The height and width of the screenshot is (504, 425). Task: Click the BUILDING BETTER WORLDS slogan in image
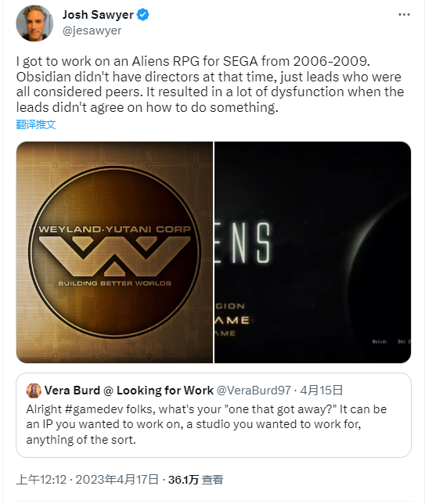click(x=114, y=283)
